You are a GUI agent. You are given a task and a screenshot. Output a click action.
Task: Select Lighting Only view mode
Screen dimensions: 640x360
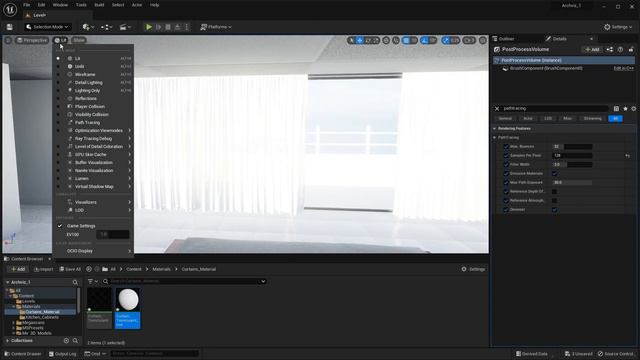pos(93,91)
